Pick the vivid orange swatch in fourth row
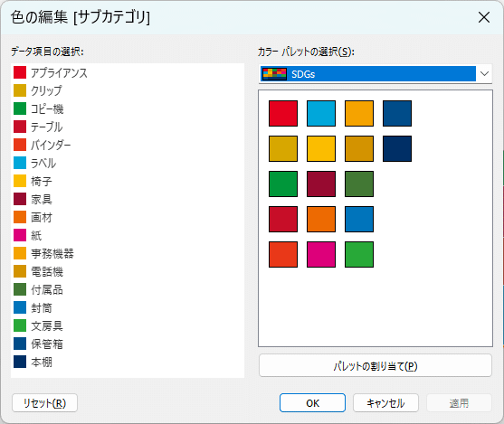The width and height of the screenshot is (504, 424). pyautogui.click(x=321, y=220)
